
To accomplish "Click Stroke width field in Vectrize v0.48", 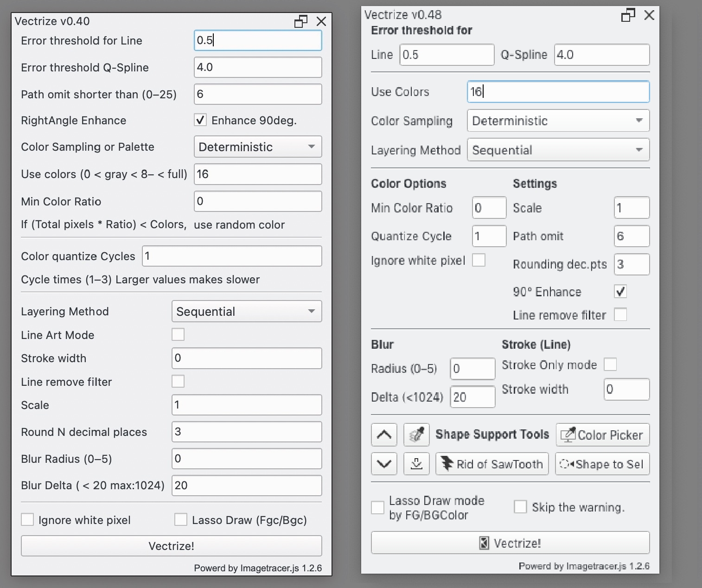I will (627, 389).
